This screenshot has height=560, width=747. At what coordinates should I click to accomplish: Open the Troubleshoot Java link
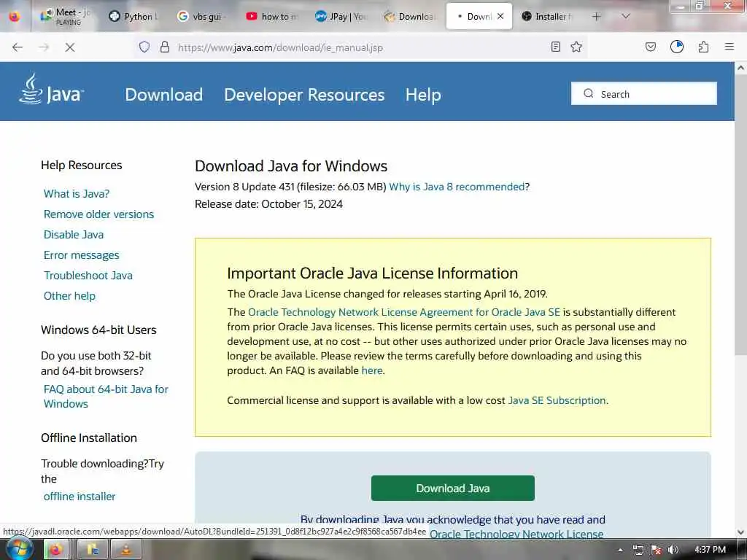click(x=88, y=275)
